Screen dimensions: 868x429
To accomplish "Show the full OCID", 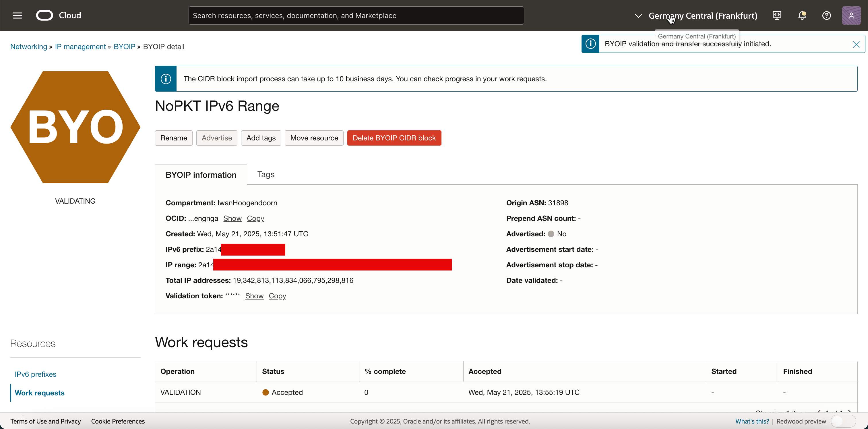I will [232, 218].
